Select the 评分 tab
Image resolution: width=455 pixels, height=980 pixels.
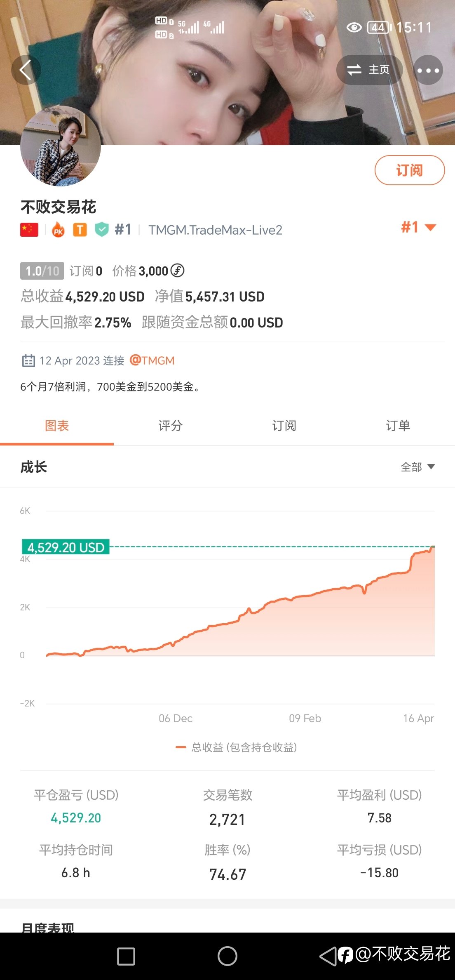click(171, 426)
